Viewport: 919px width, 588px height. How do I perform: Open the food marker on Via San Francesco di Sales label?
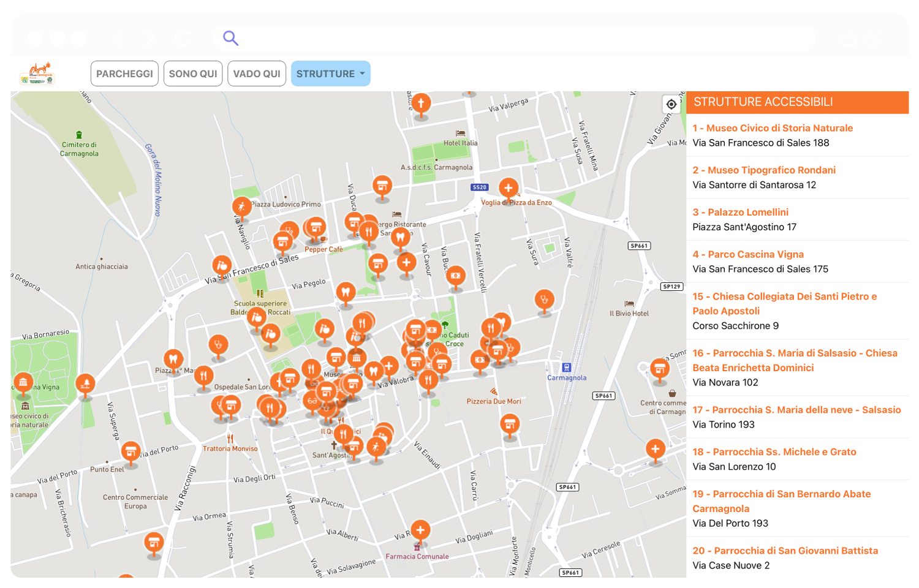click(x=222, y=266)
